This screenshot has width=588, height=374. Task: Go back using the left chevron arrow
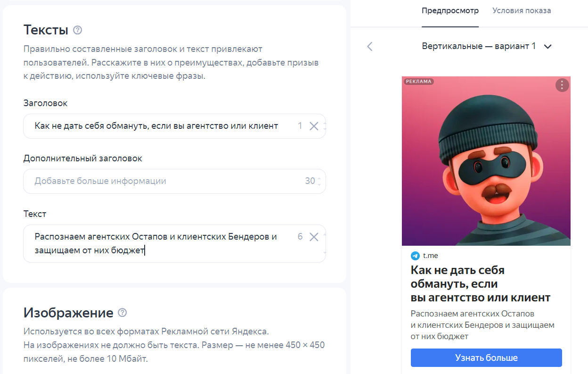(369, 46)
